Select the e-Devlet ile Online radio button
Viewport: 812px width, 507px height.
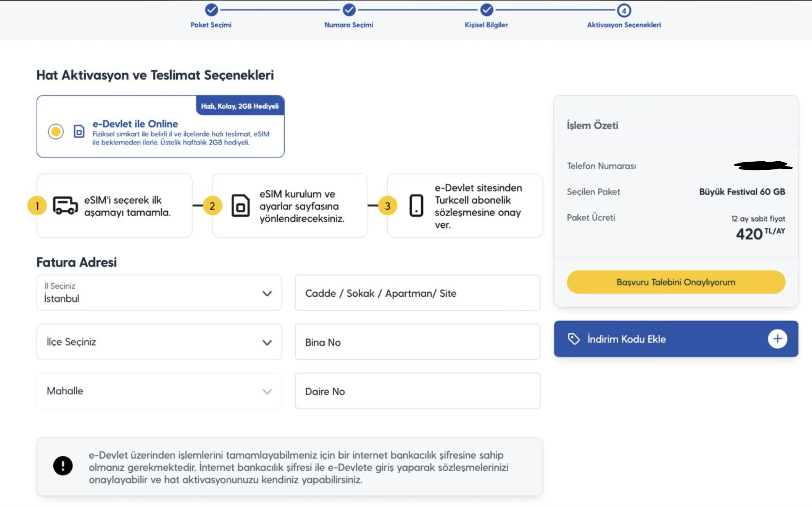coord(56,131)
